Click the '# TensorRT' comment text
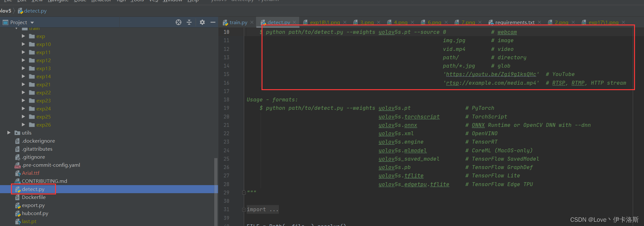The image size is (644, 226). click(x=482, y=142)
